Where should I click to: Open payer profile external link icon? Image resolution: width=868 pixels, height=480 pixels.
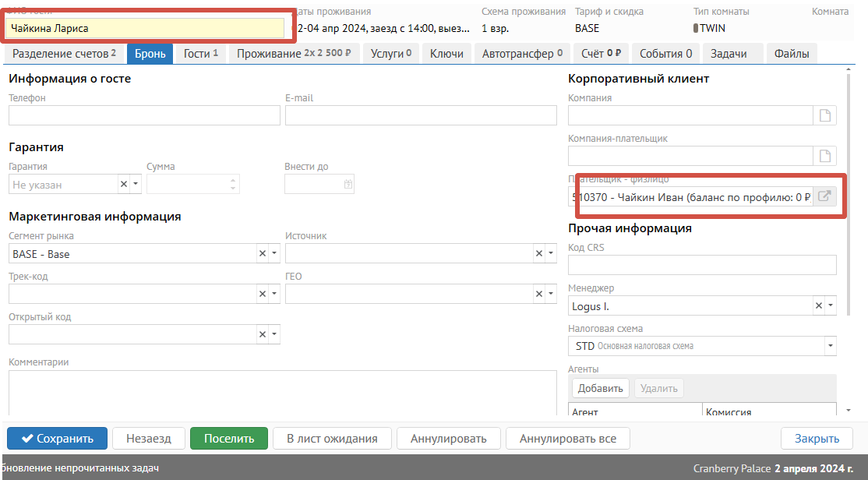(824, 197)
